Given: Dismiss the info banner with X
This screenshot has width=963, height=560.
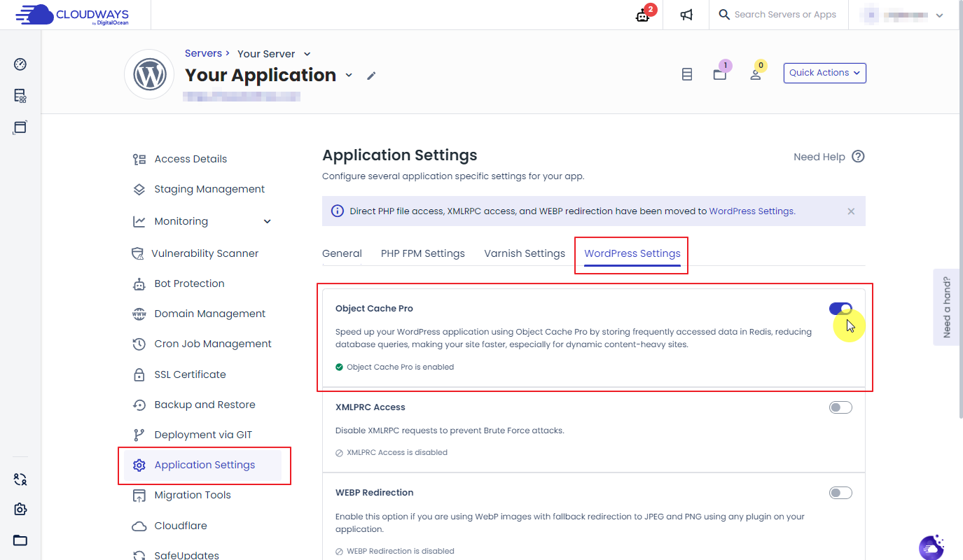Looking at the screenshot, I should tap(851, 211).
